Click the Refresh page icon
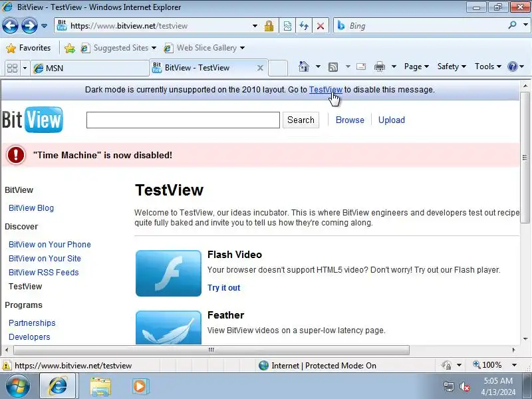The height and width of the screenshot is (399, 532). pos(304,26)
